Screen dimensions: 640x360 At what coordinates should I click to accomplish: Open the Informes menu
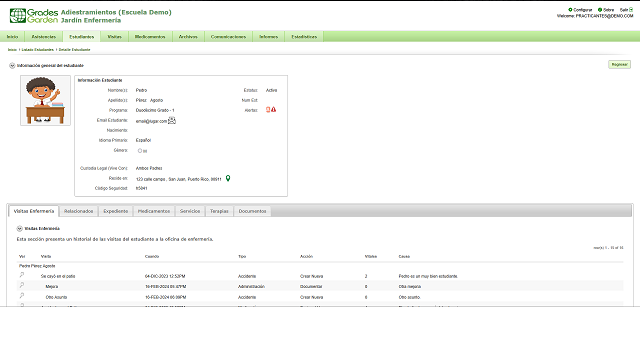coord(269,37)
